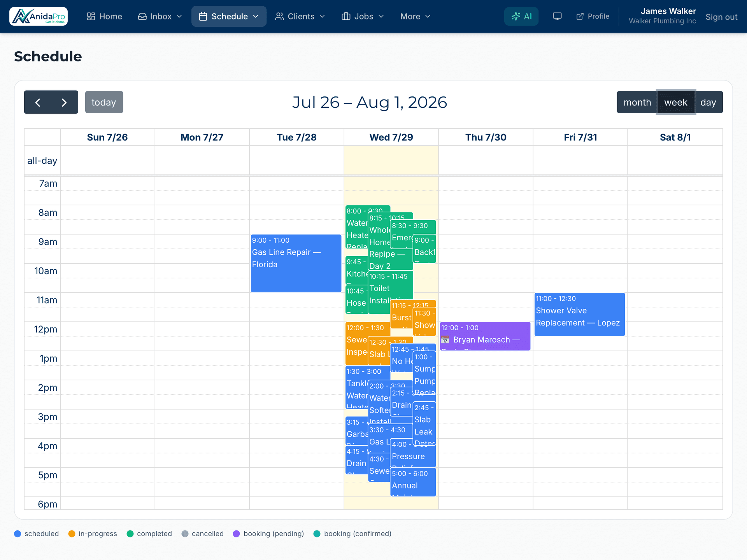The width and height of the screenshot is (747, 560).
Task: Click the booking (pending) purple legend dot
Action: click(x=237, y=534)
